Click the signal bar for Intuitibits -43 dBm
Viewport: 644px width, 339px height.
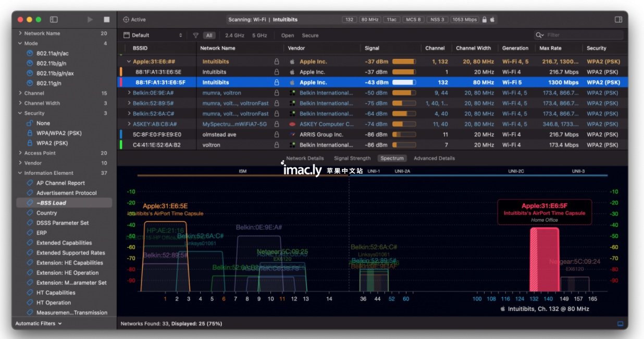coord(404,82)
